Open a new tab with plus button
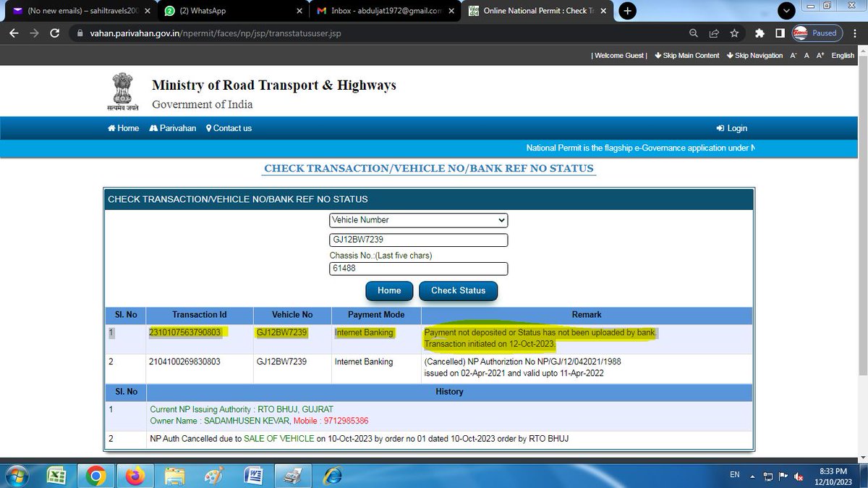Screen dimensions: 868x488 627,11
